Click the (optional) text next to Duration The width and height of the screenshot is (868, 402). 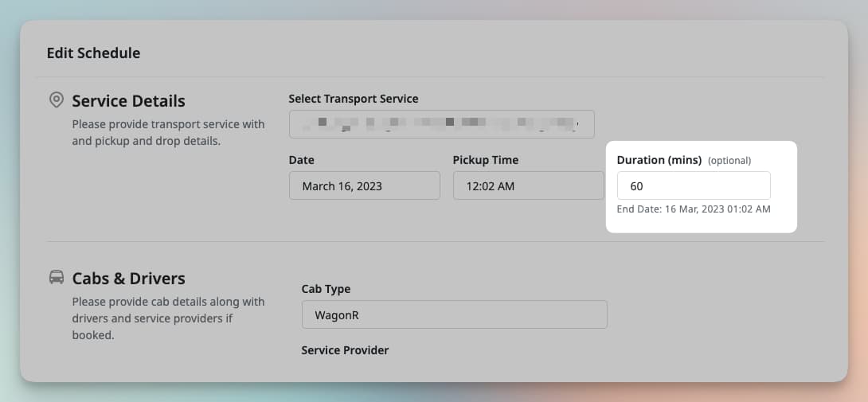729,161
